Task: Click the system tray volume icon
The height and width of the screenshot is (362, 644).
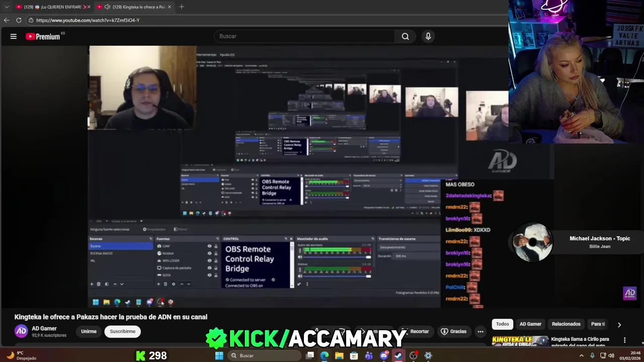Action: pos(611,355)
